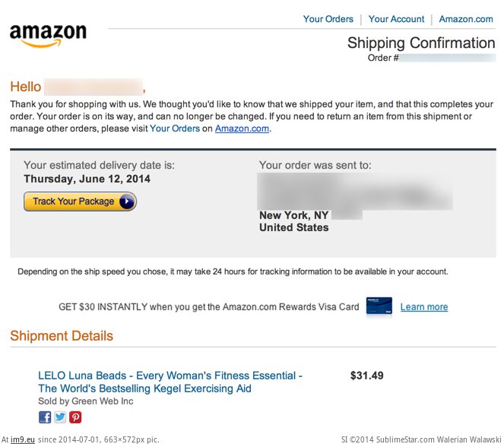Click the im9.eu link in the footer
This screenshot has height=444, width=504.
tap(23, 439)
